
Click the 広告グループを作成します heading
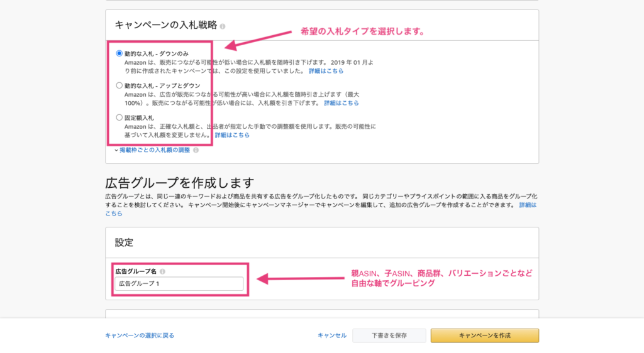click(x=179, y=182)
